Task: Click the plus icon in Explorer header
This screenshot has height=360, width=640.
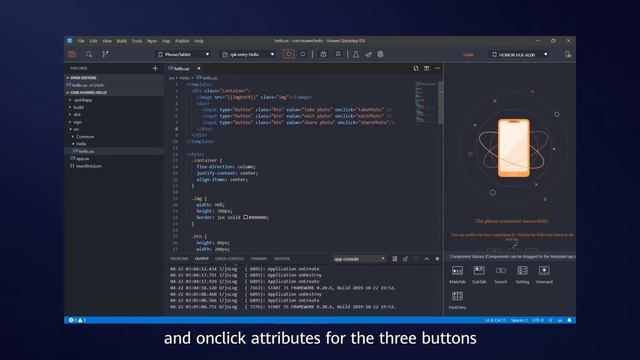Action: (x=155, y=68)
